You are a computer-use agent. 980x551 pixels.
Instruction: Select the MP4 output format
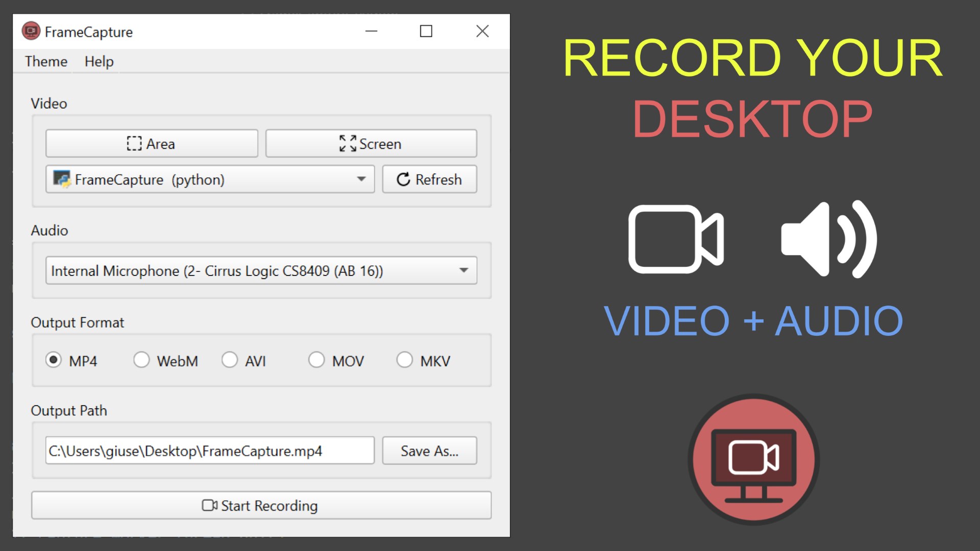pos(54,360)
